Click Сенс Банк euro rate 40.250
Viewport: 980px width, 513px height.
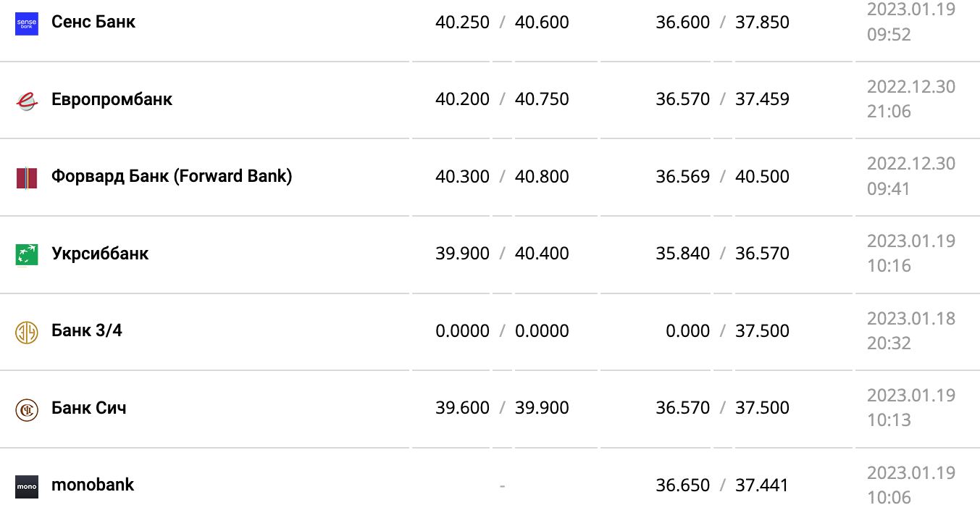462,22
